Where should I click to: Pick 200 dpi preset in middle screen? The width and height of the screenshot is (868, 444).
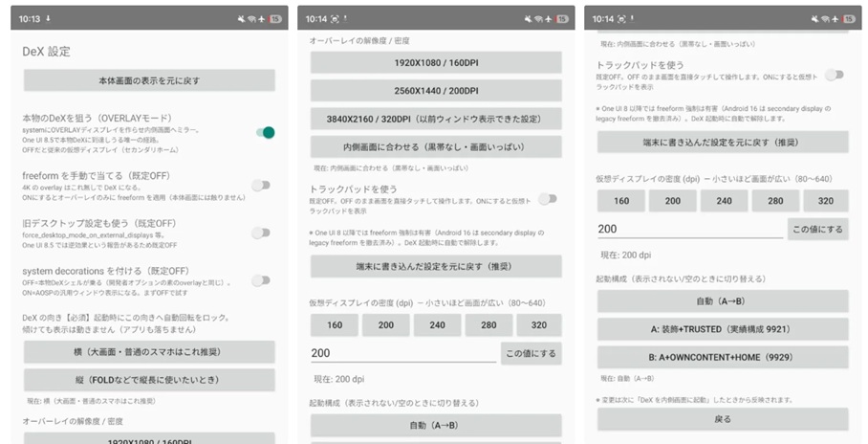[386, 325]
